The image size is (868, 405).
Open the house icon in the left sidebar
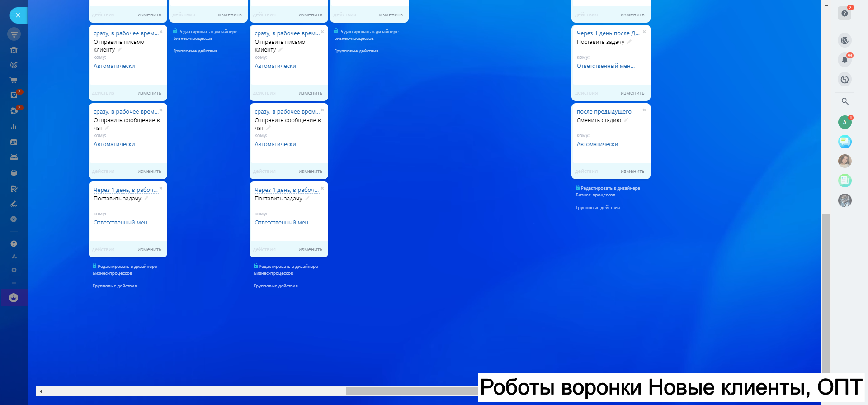point(14,50)
